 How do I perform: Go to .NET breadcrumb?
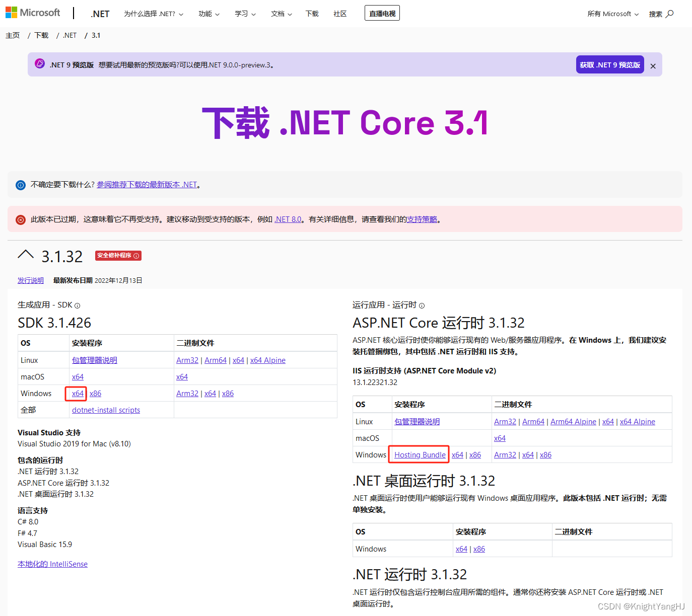70,35
